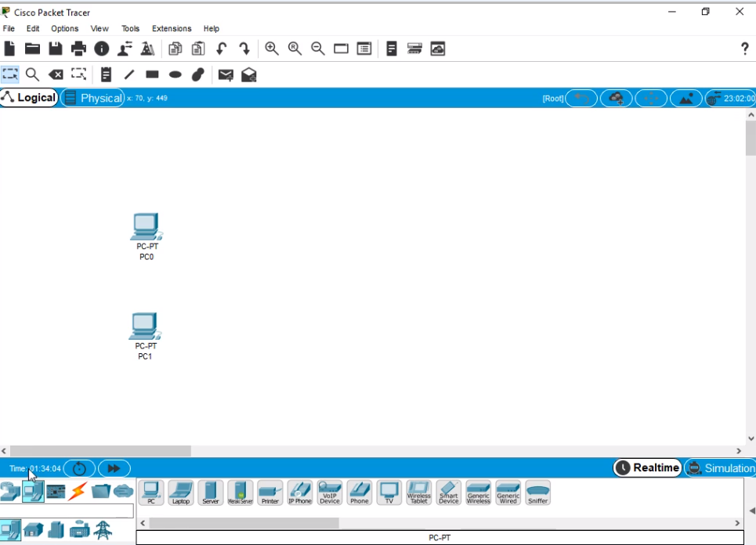
Task: Click the Zoom Out magnifier
Action: click(318, 49)
